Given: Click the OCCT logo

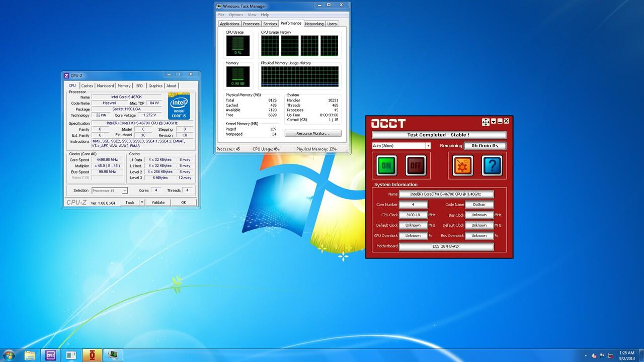Looking at the screenshot, I should pos(388,124).
